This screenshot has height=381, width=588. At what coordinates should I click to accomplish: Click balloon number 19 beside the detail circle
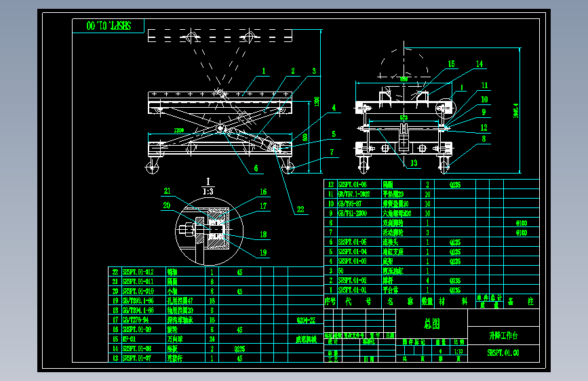[x=263, y=253]
